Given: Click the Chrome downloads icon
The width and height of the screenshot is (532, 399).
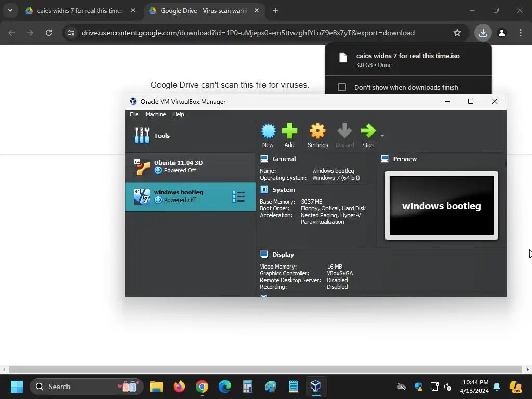Looking at the screenshot, I should click(x=483, y=33).
